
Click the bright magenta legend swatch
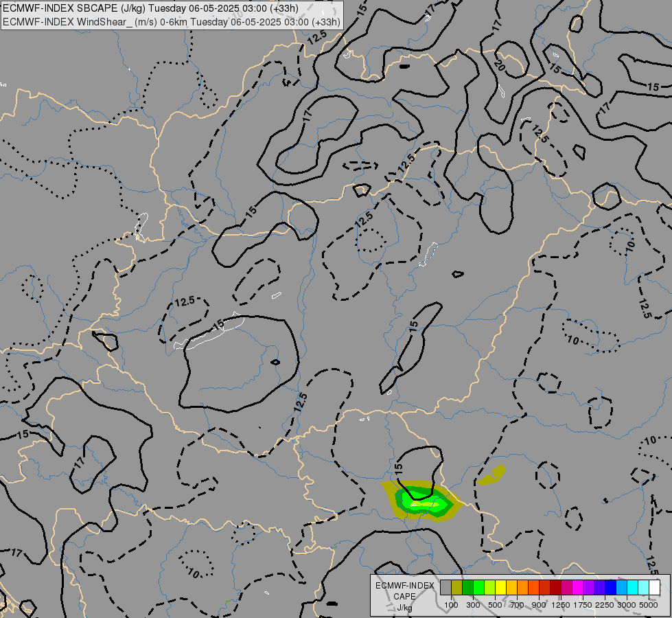coord(577,588)
